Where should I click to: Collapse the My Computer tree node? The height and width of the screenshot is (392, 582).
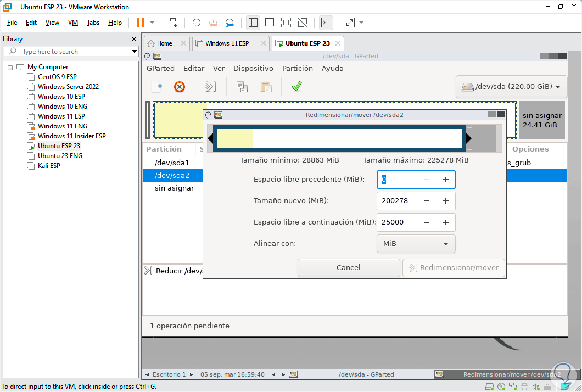point(10,68)
